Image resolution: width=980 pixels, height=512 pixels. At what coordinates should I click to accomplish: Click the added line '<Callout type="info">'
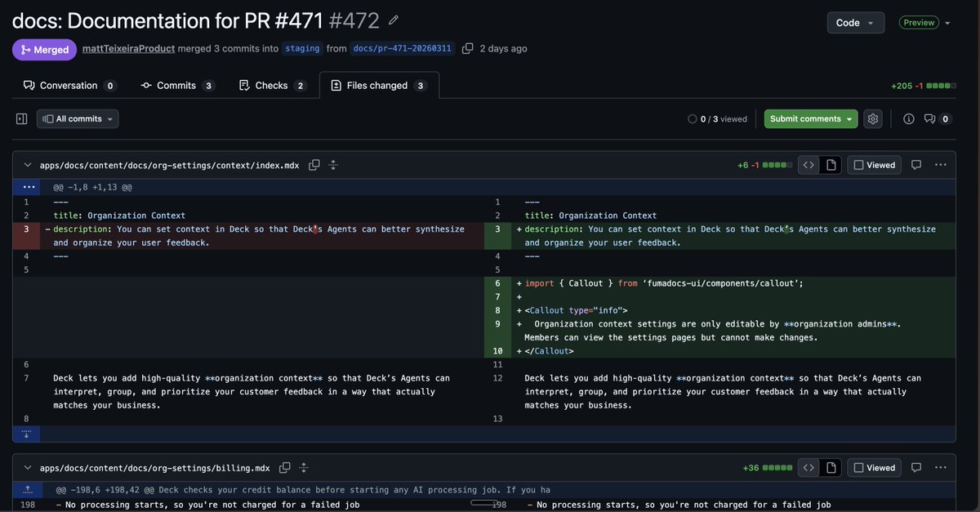pyautogui.click(x=576, y=310)
